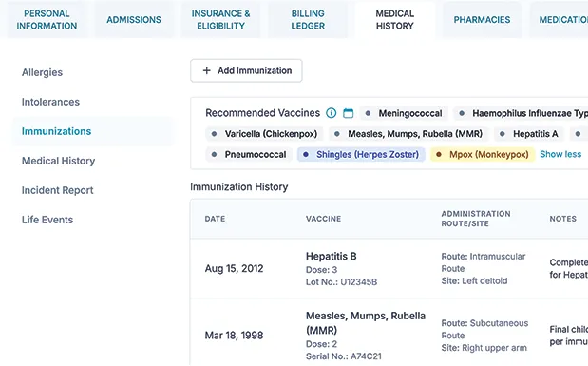Click the plus icon in Add Immunization
This screenshot has height=366, width=588.
point(207,70)
